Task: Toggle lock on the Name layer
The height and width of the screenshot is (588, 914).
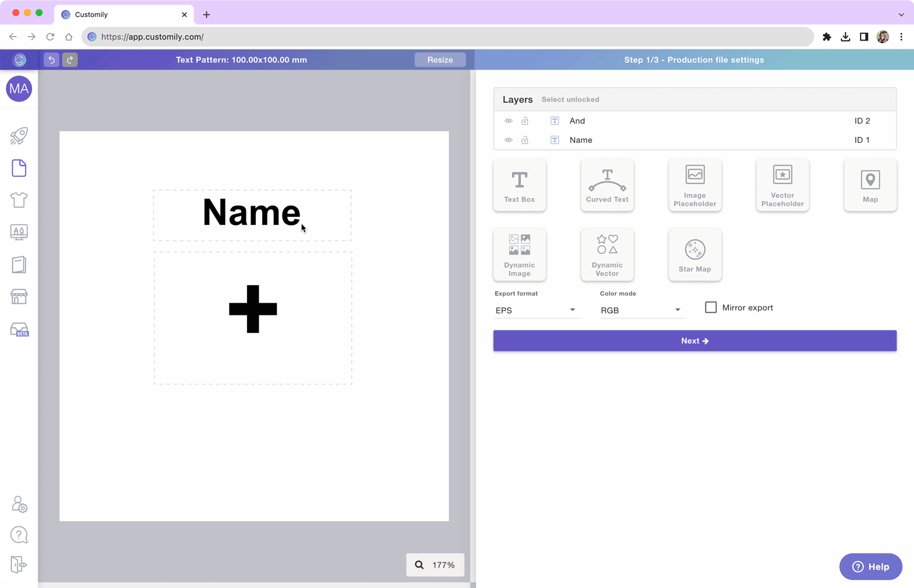Action: click(525, 140)
